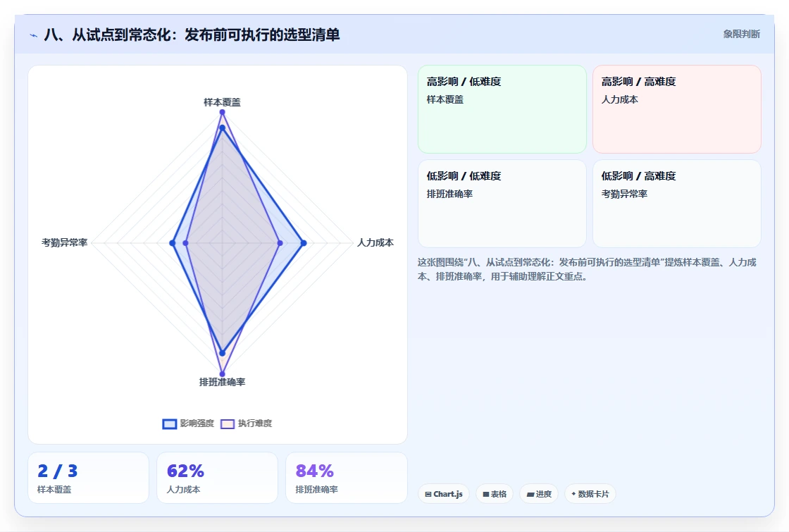Click the 样本覆盖 radar axis label
789x532 pixels.
coord(222,102)
